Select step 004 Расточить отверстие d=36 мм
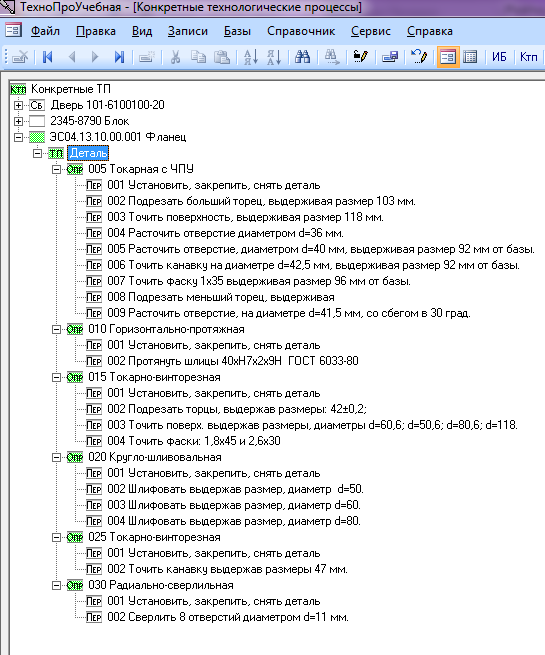Screen dimensions: 545x655 click(x=226, y=233)
